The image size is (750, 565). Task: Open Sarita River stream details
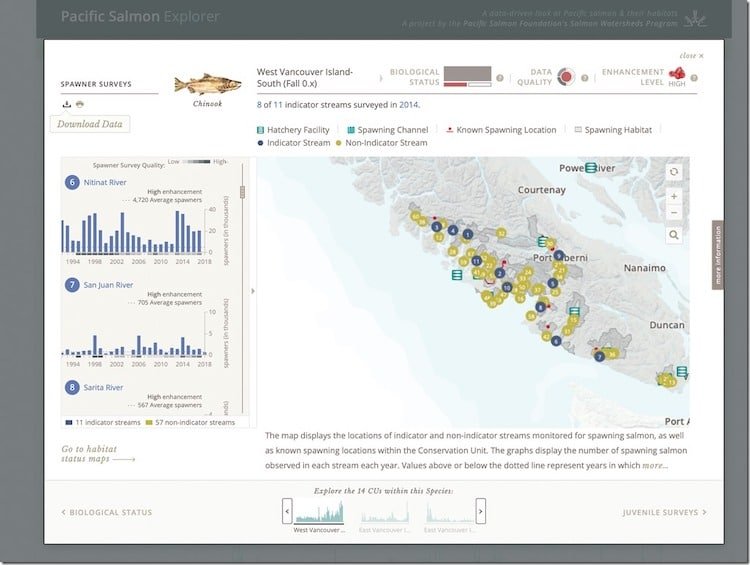pos(103,388)
